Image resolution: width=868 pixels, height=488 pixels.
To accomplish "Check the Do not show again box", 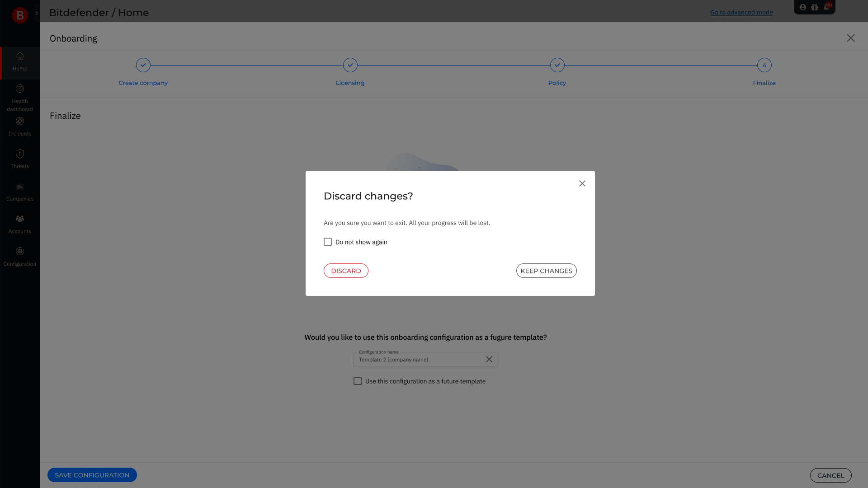I will 328,242.
